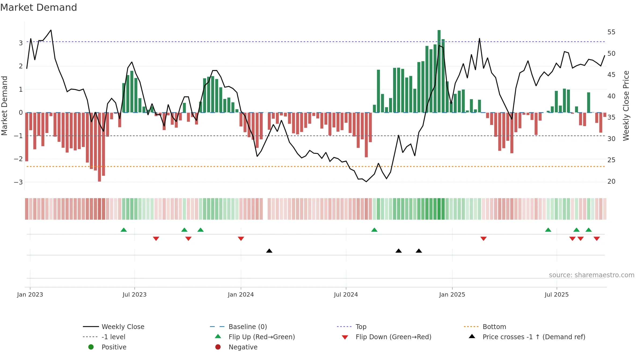This screenshot has height=362, width=644.
Task: Click the red Flip Down legend triangle
Action: pyautogui.click(x=345, y=337)
